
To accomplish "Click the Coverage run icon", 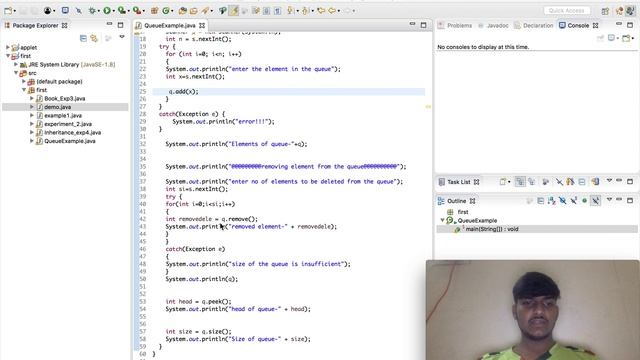I will 122,11.
